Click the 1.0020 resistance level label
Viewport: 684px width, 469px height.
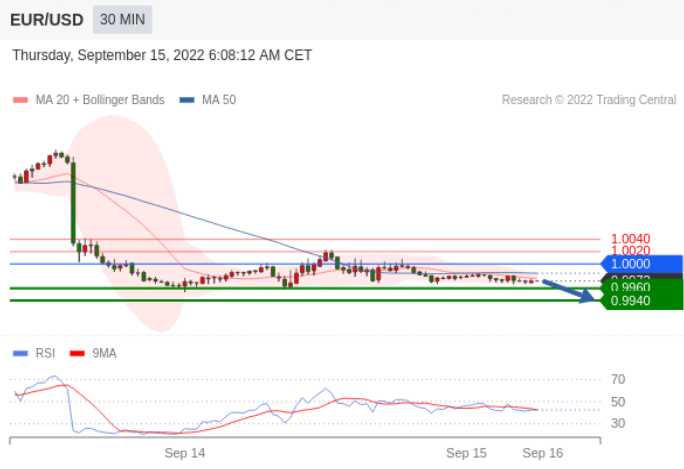tap(630, 250)
